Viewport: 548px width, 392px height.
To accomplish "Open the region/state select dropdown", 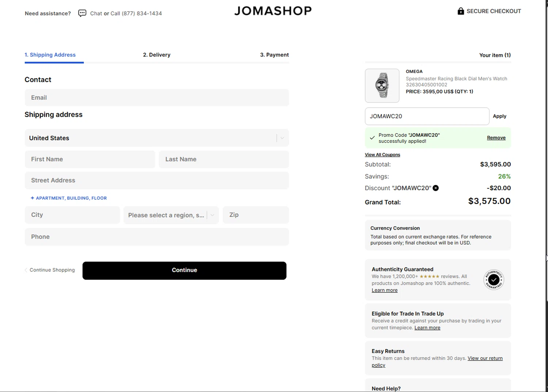I will tap(171, 215).
